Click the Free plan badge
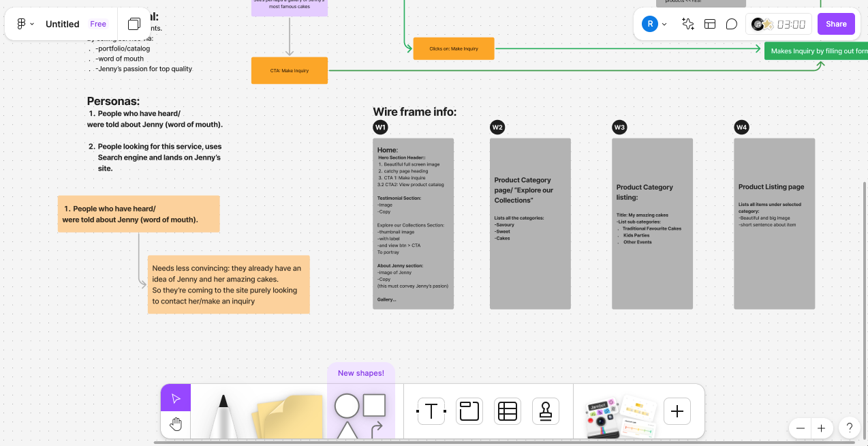Screen dimensions: 868x446 point(98,24)
